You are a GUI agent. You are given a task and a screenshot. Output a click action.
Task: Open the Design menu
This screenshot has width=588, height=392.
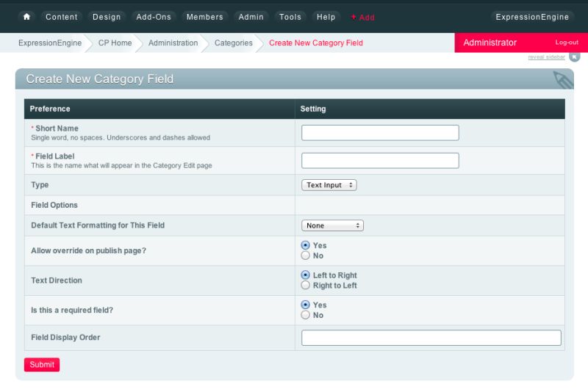[107, 17]
